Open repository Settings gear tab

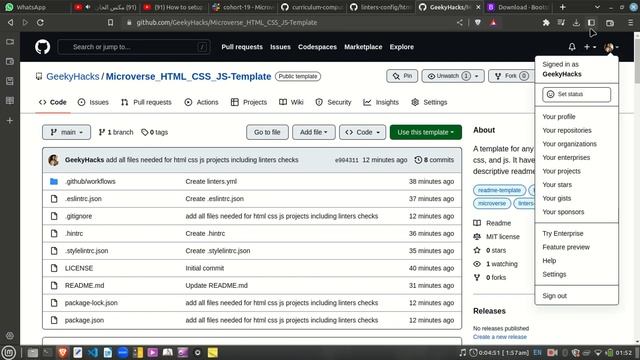[429, 102]
